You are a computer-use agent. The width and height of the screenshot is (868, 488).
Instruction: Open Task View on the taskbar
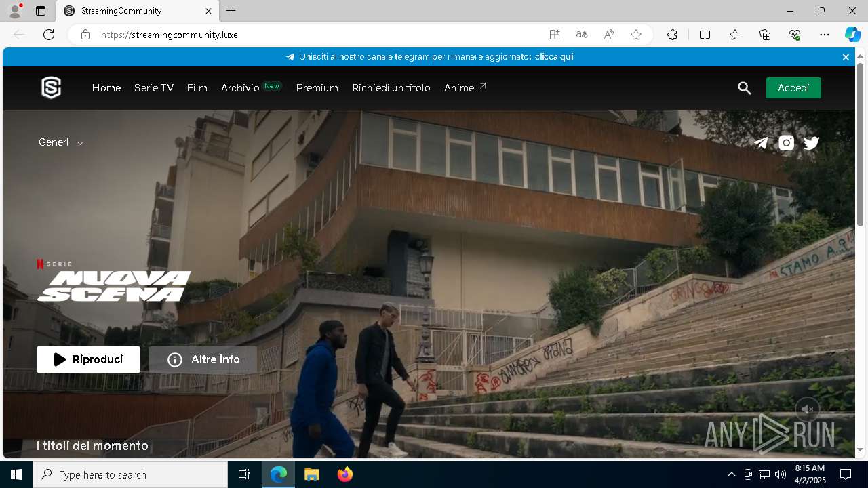coord(244,474)
